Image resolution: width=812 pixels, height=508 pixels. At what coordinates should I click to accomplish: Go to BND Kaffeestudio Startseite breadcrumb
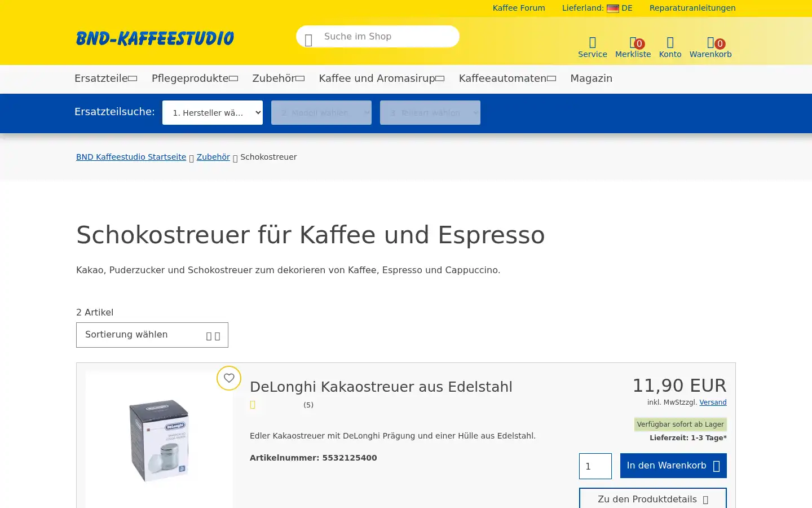coord(131,157)
